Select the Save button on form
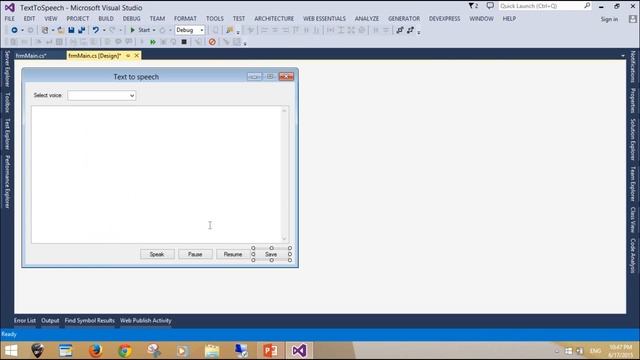640x360 pixels. (x=271, y=254)
